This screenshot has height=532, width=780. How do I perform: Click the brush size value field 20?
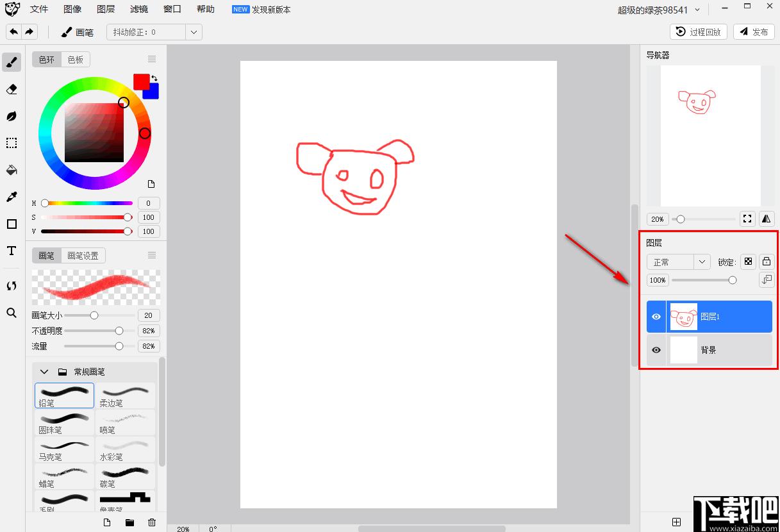pos(149,315)
